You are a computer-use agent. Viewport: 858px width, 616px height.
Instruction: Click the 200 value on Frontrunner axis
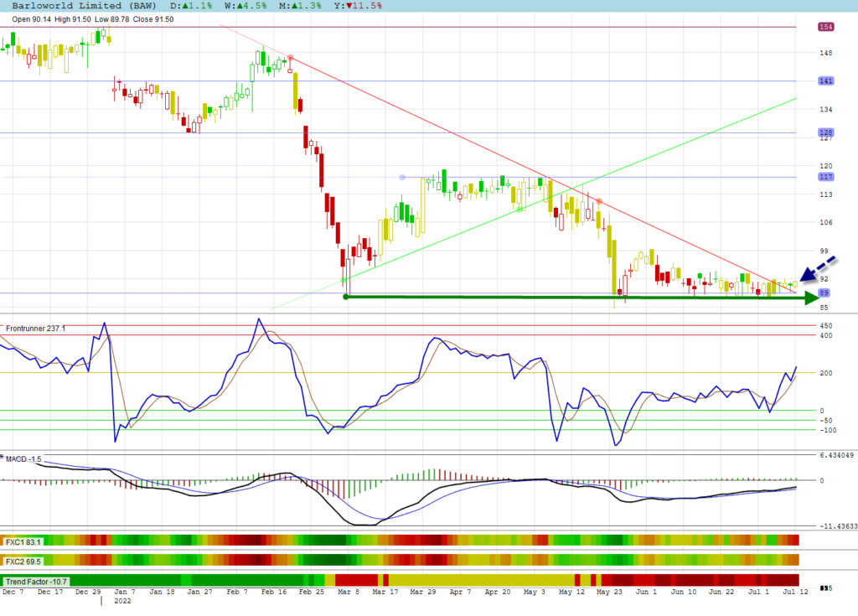(825, 374)
